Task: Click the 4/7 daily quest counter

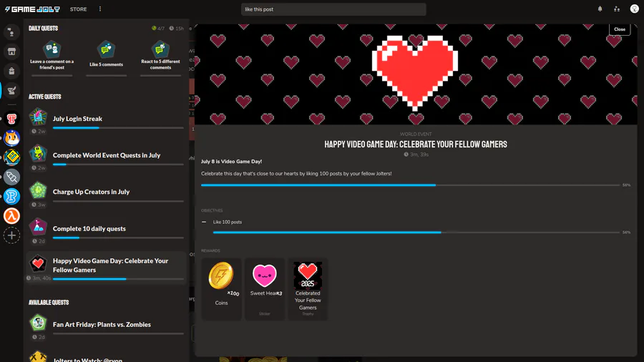Action: click(x=158, y=29)
